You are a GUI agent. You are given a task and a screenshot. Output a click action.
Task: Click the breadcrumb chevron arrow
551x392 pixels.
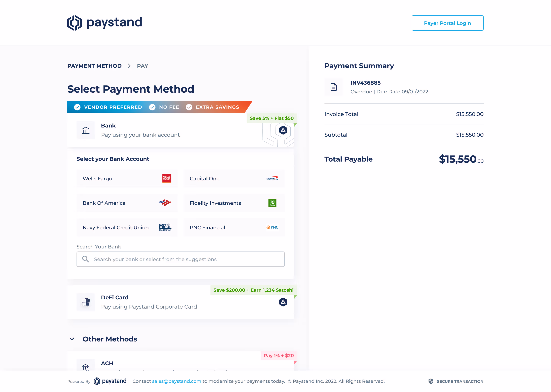click(x=129, y=66)
